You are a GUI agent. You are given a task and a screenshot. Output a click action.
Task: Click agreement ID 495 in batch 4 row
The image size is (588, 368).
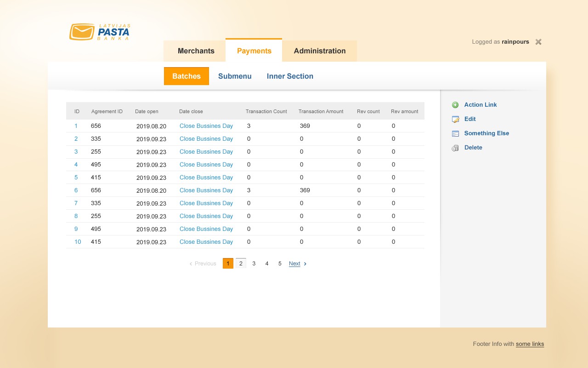(x=96, y=165)
